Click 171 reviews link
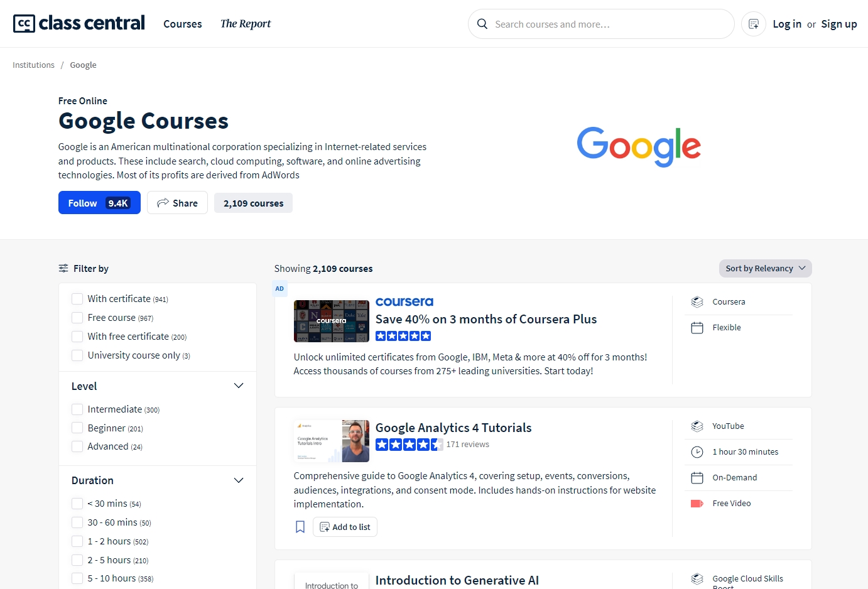The image size is (868, 589). (x=468, y=445)
